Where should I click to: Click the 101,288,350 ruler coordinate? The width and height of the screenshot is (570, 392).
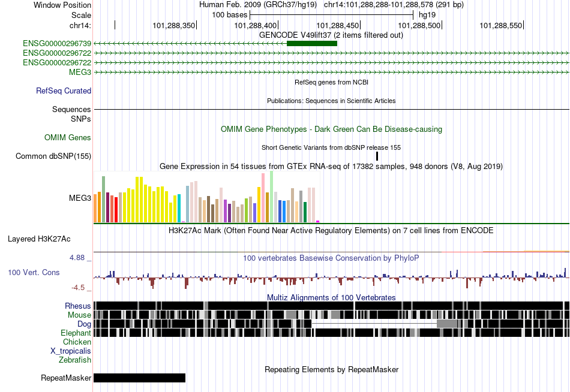(x=174, y=25)
